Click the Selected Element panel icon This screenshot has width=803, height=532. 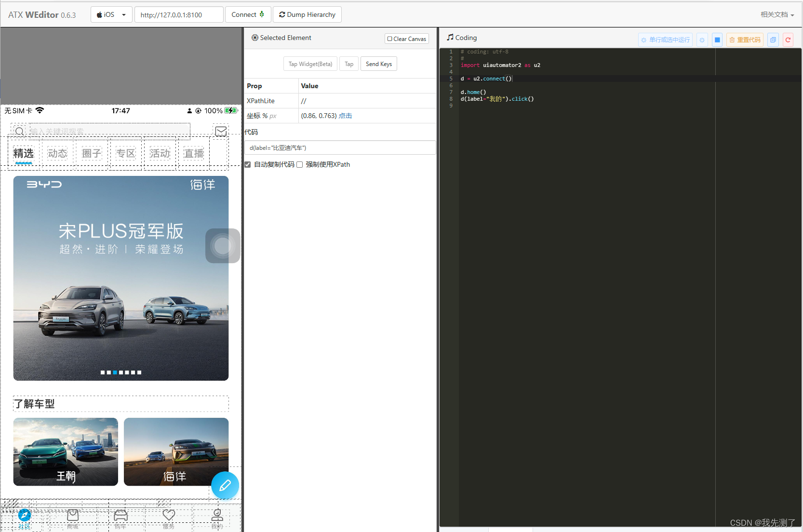255,38
